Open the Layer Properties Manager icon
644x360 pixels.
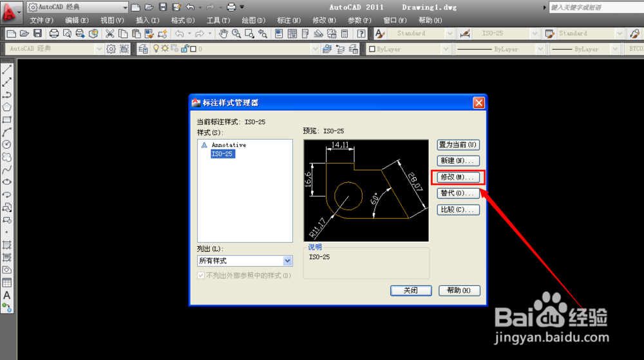click(143, 49)
